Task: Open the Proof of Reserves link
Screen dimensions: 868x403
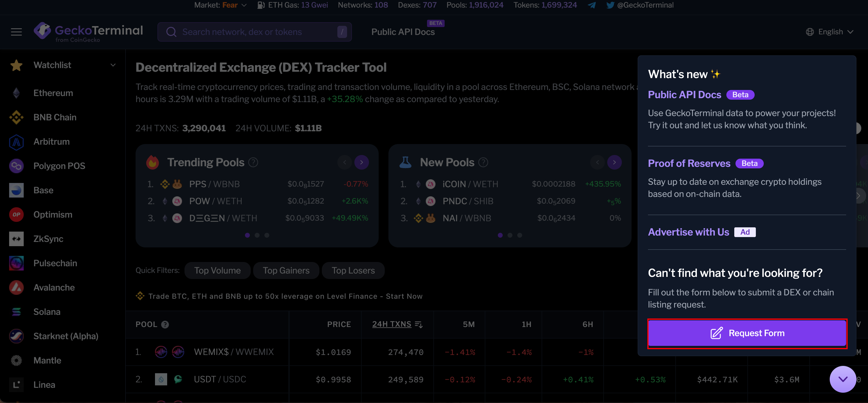Action: 689,164
